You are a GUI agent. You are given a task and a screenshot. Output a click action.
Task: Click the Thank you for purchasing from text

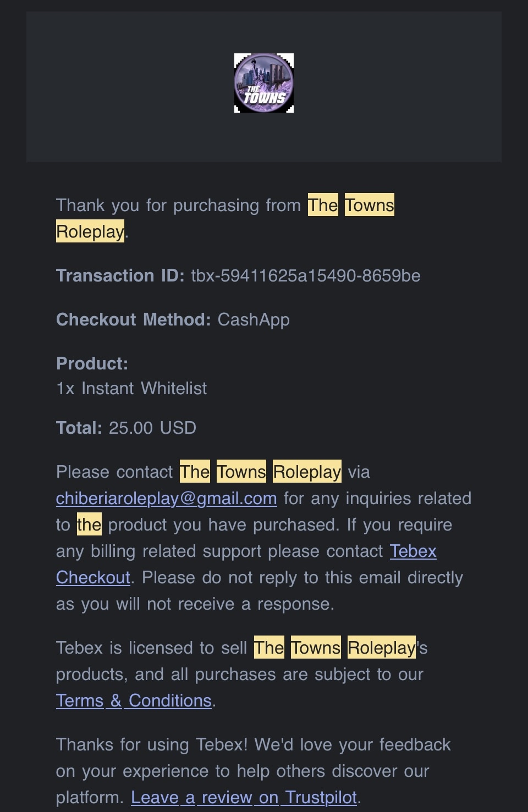click(178, 205)
